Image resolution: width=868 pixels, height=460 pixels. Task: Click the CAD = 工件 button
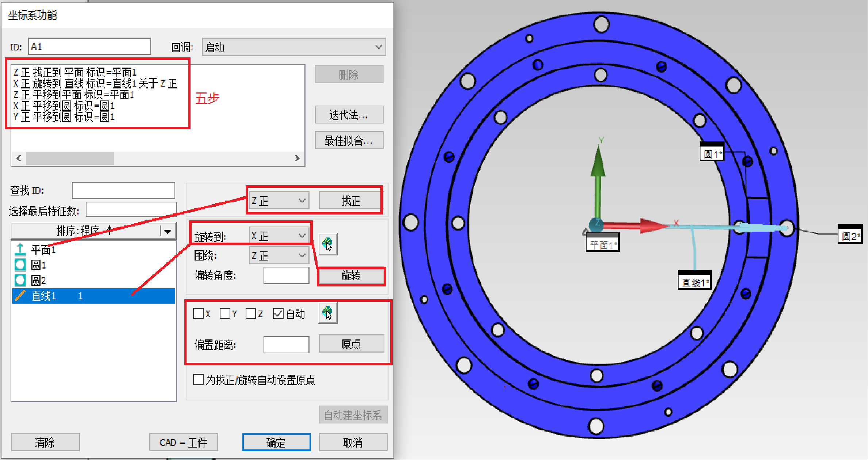click(x=184, y=442)
